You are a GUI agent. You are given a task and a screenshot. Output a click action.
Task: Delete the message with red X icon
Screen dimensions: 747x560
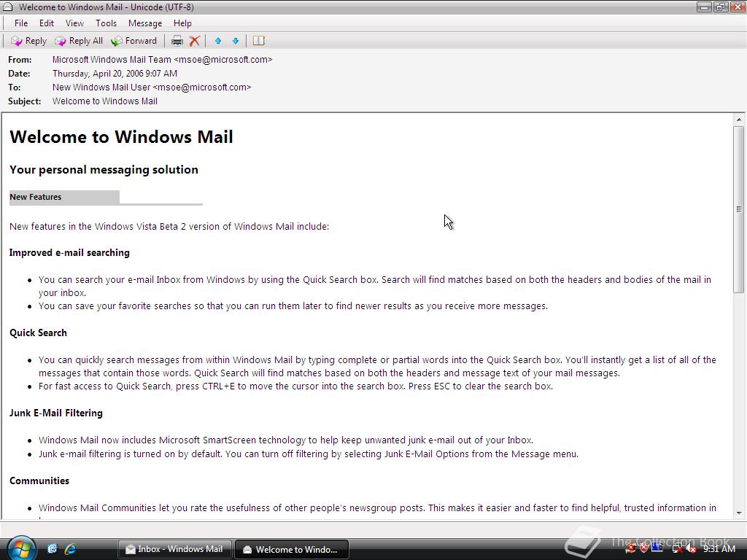click(194, 41)
